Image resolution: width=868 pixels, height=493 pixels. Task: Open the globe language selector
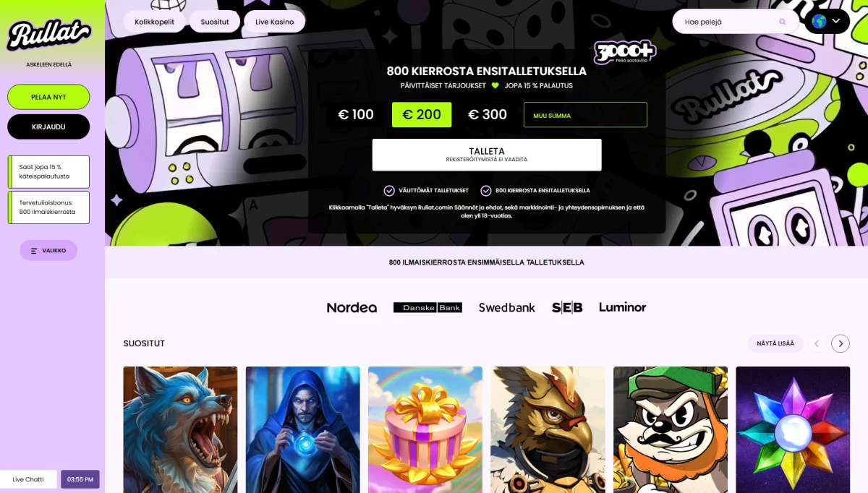click(x=827, y=22)
